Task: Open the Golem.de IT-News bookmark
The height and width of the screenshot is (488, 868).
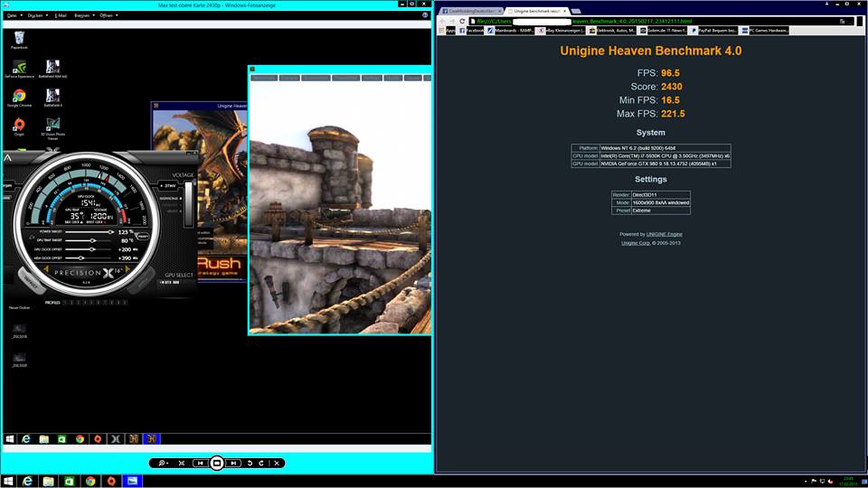Action: coord(663,31)
